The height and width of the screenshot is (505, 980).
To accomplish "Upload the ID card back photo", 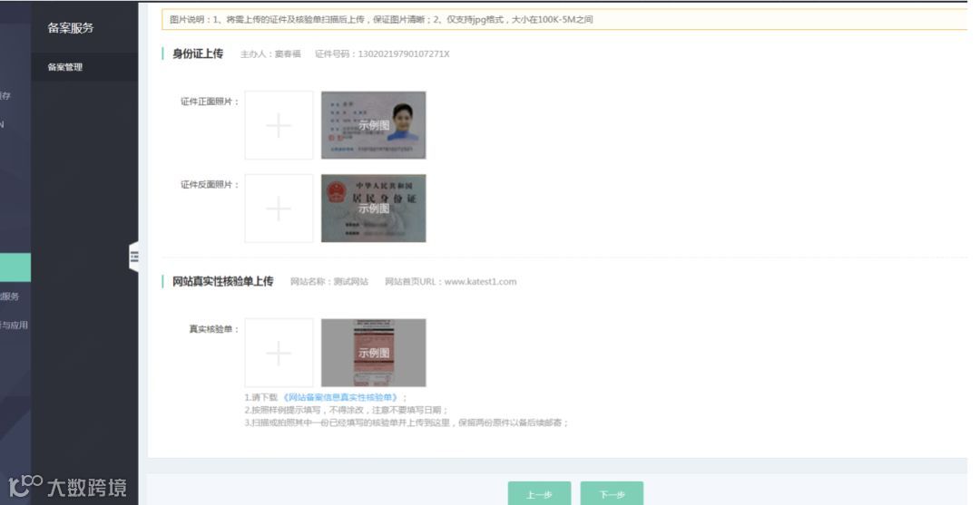I will tap(279, 208).
